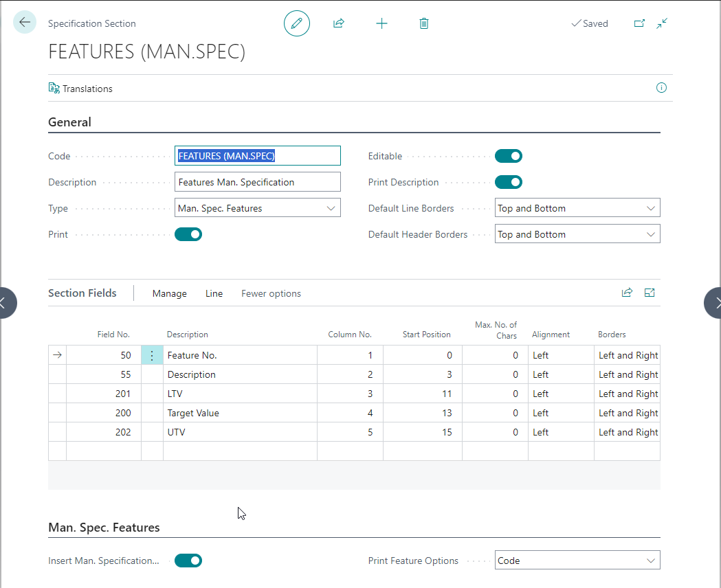Expand the Section Fields part to full view
The width and height of the screenshot is (721, 588).
650,293
